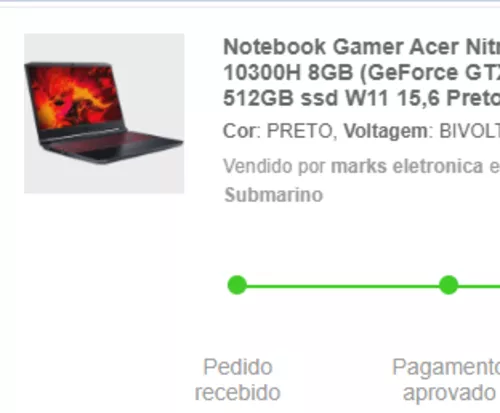Click the green progress line between the dots
The image size is (500, 413).
point(343,286)
